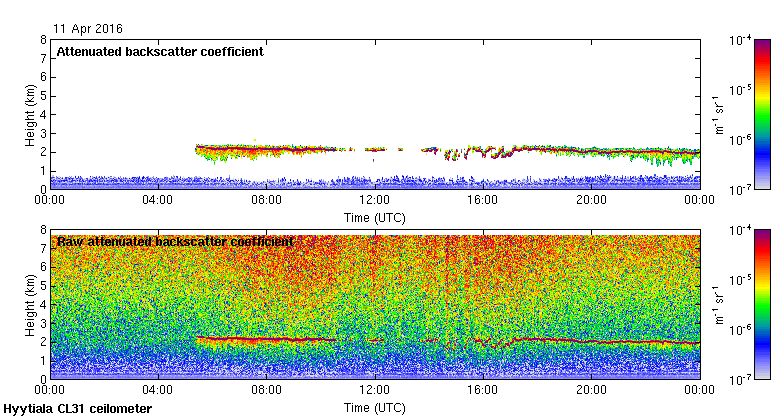Click the bottom plot's rightmost 00:00 tick label
The width and height of the screenshot is (780, 420).
[x=699, y=390]
